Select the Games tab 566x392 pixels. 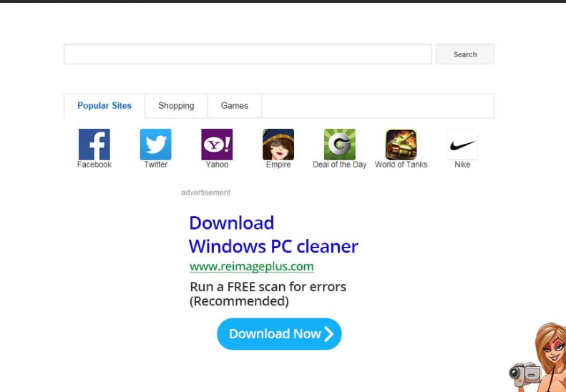234,106
